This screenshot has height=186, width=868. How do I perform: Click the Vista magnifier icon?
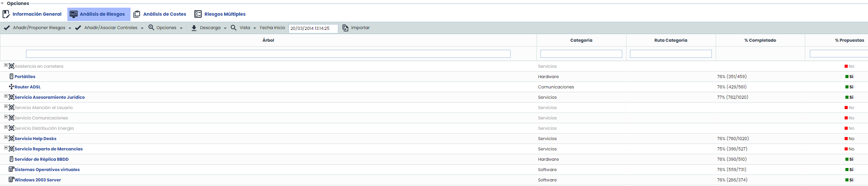tap(233, 28)
